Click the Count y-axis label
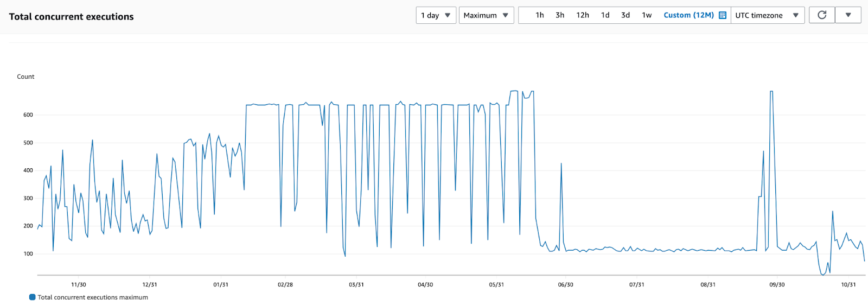 point(25,77)
